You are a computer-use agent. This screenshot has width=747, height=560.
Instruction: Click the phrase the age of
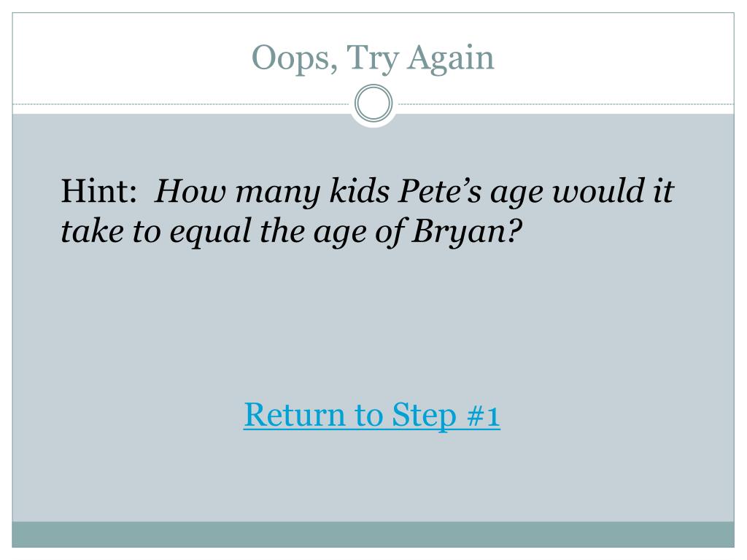[x=331, y=233]
